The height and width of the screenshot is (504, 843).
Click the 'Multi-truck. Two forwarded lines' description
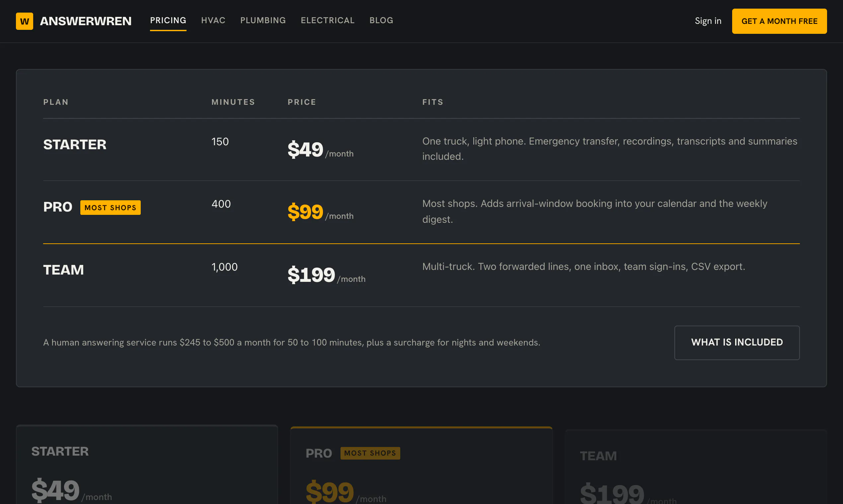point(584,267)
